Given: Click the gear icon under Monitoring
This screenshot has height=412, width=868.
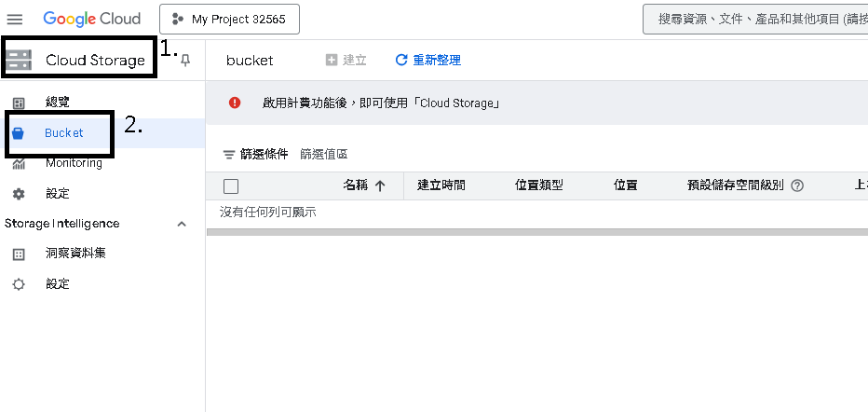Looking at the screenshot, I should [19, 194].
